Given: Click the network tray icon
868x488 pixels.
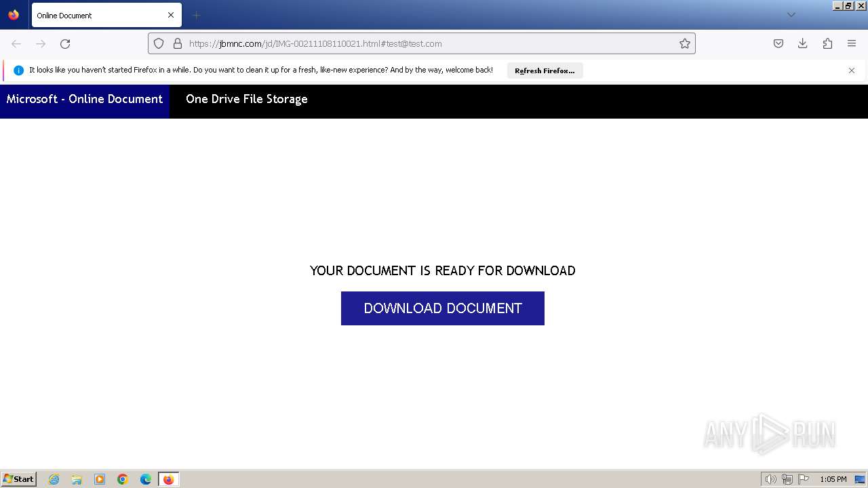Looking at the screenshot, I should coord(787,479).
